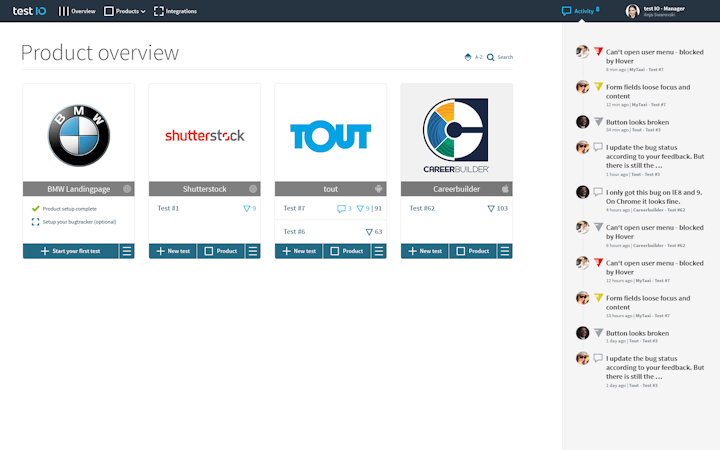Click Start your first test button
720x450 pixels.
coord(70,251)
